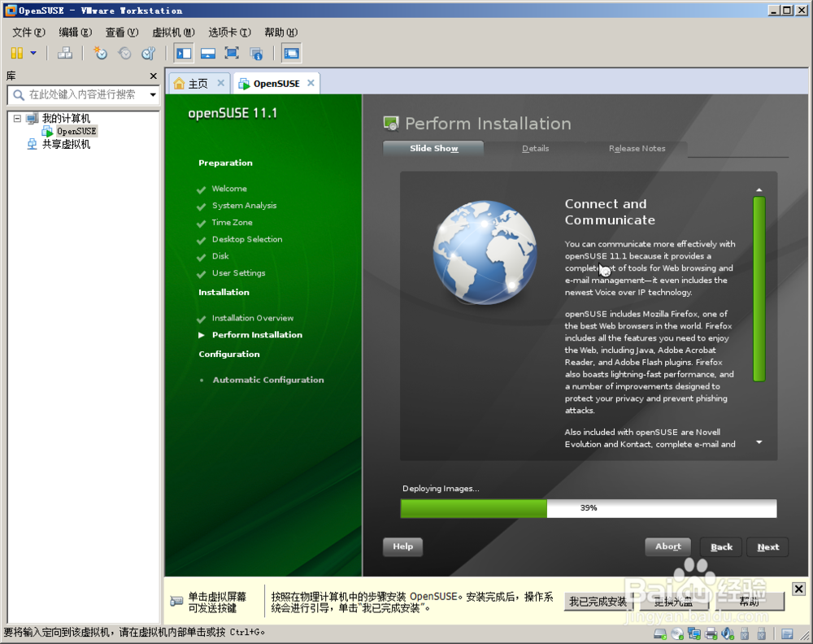Select the Release Notes tab

(637, 148)
